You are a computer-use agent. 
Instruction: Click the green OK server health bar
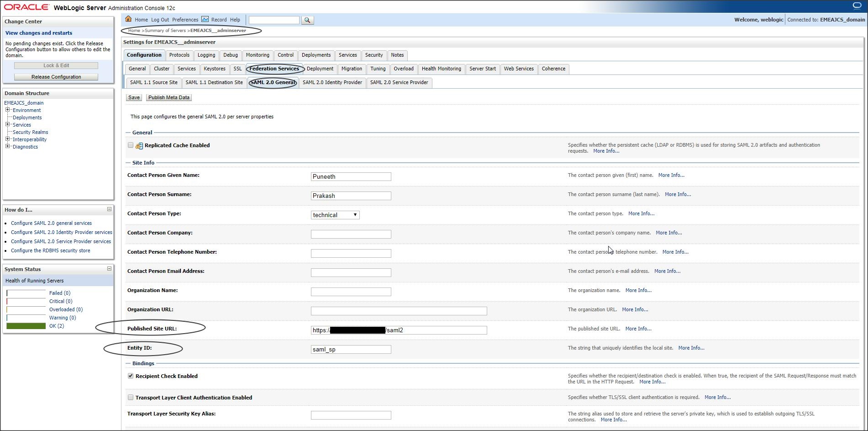(x=26, y=326)
